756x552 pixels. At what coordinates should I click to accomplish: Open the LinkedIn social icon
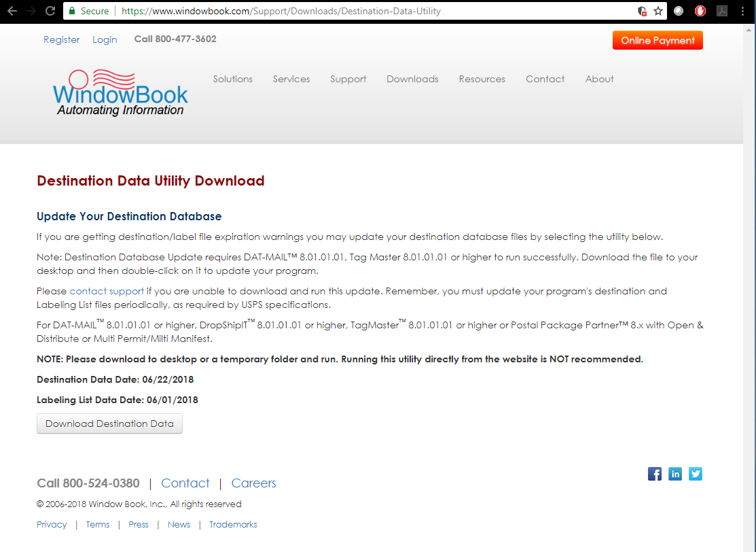[x=675, y=474]
